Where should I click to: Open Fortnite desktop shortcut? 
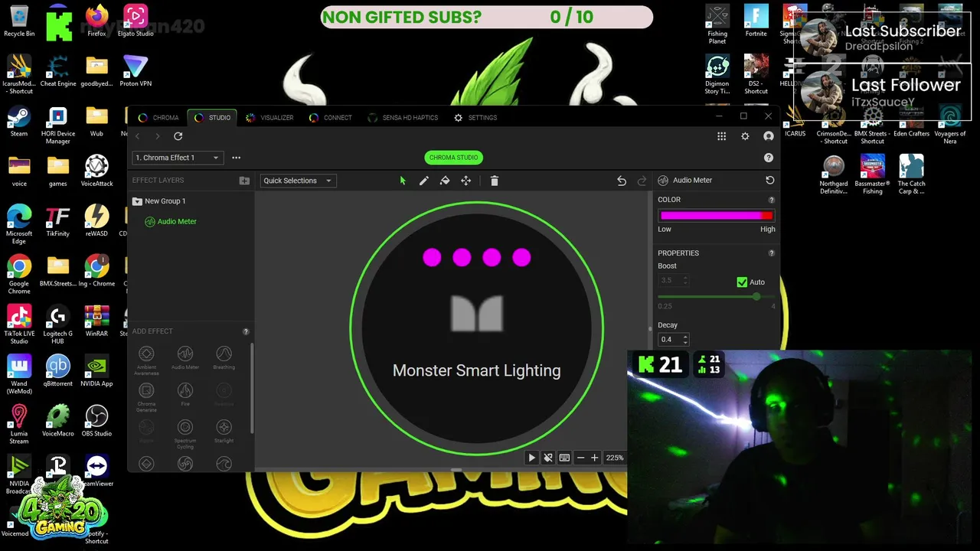[x=756, y=21]
